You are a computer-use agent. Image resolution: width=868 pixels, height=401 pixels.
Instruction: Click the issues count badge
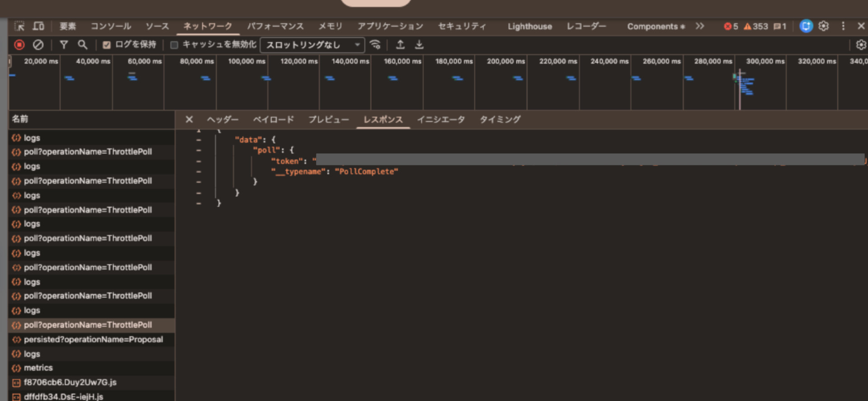tap(780, 26)
